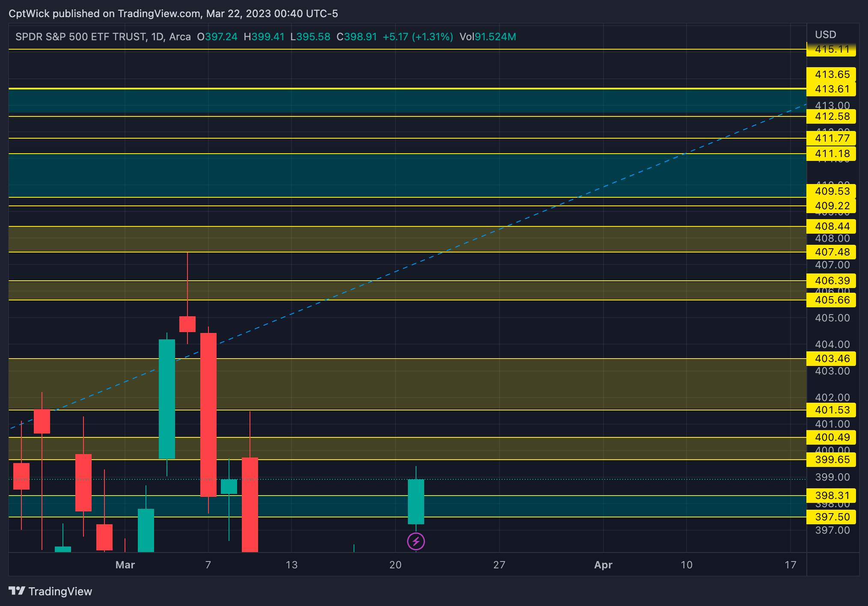The width and height of the screenshot is (868, 606).
Task: Click the +5.17 (+1.31%) change value
Action: 418,37
